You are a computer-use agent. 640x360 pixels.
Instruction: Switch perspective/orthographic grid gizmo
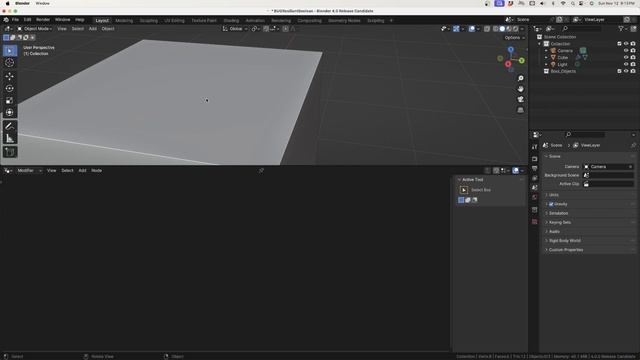520,110
